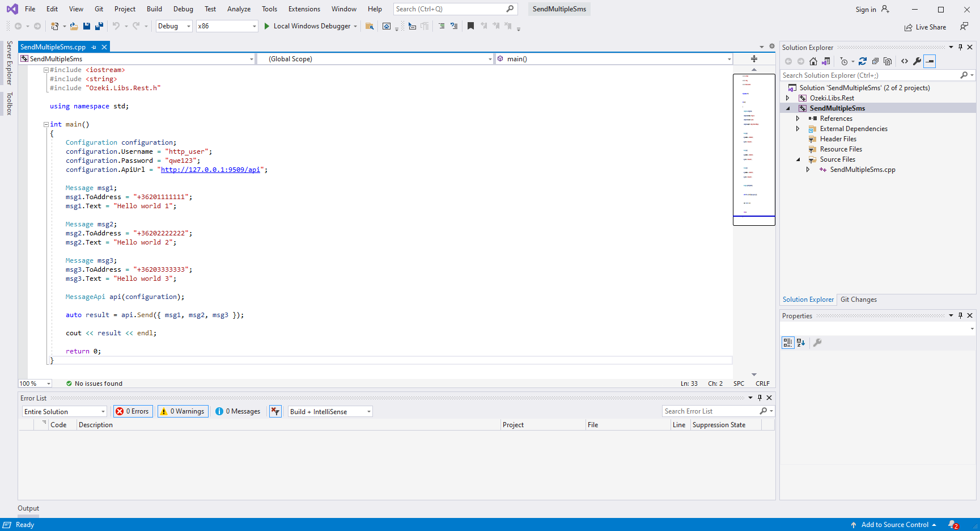Open the Entire Solution filter dropdown
The height and width of the screenshot is (531, 980).
click(65, 412)
